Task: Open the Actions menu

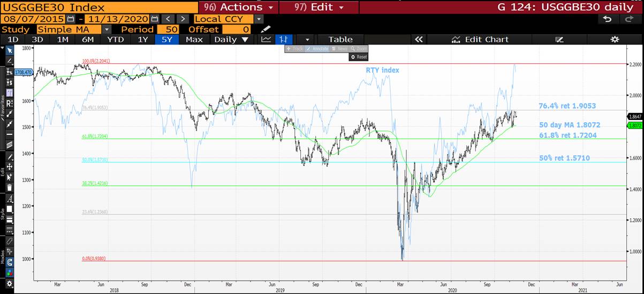Action: pos(238,7)
